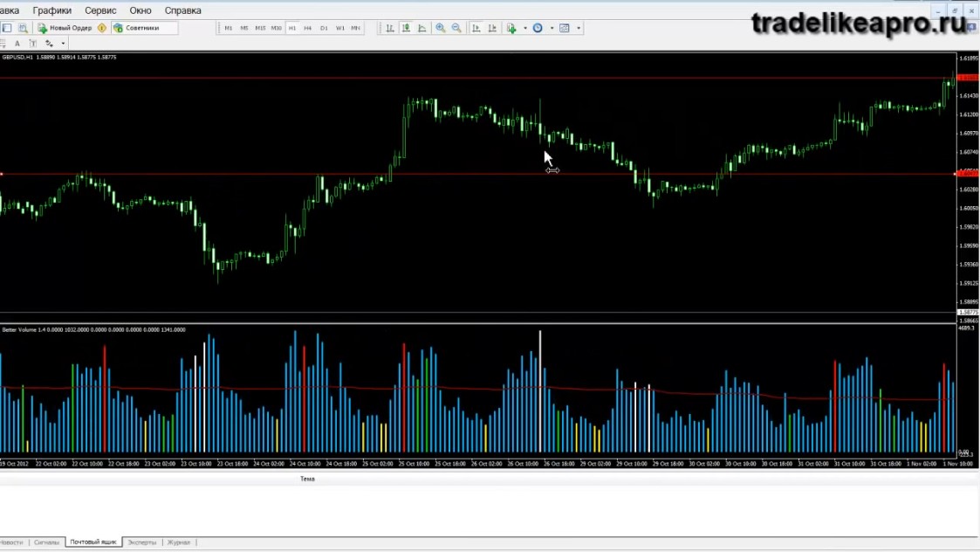Toggle the Советники auto-trading button
The height and width of the screenshot is (552, 980).
click(136, 28)
